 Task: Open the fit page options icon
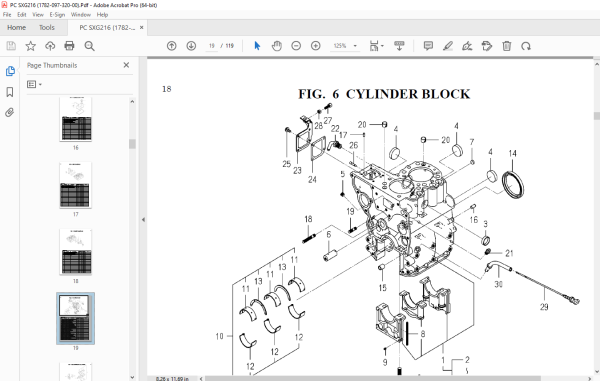tap(376, 46)
